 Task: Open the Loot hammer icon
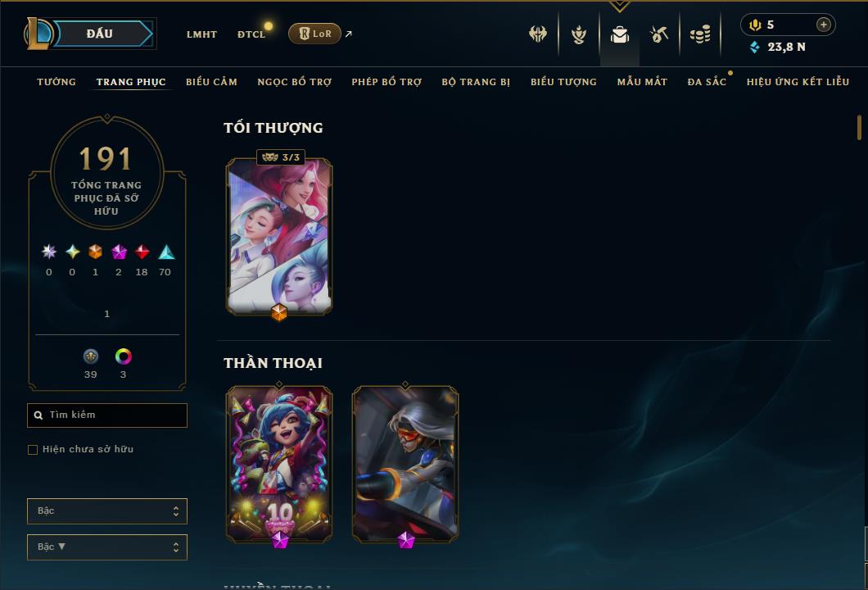click(658, 34)
